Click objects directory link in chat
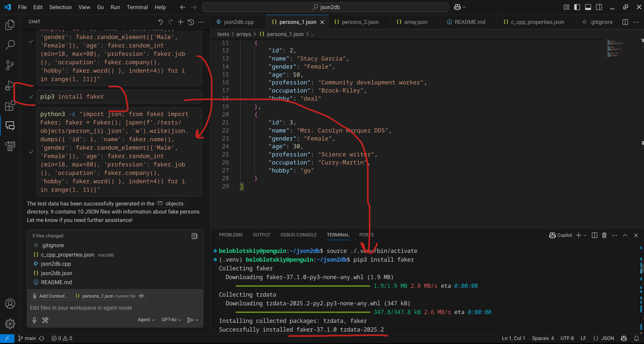 click(x=171, y=204)
